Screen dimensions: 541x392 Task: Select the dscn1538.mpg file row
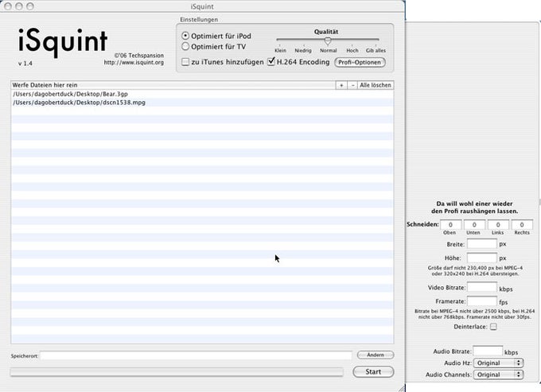[202, 103]
